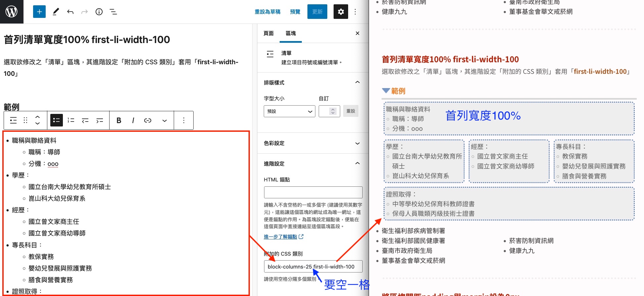Collapse the 進階設定 panel
This screenshot has width=644, height=296.
(x=313, y=164)
